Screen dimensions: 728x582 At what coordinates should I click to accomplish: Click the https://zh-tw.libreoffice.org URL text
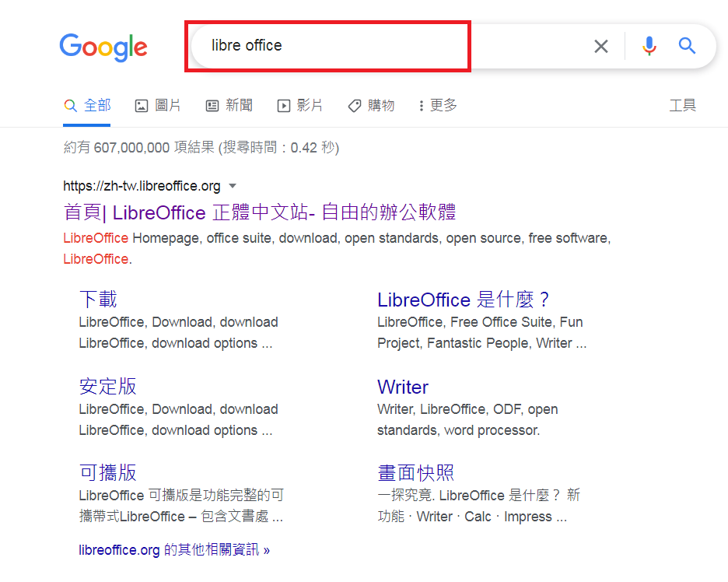coord(142,186)
